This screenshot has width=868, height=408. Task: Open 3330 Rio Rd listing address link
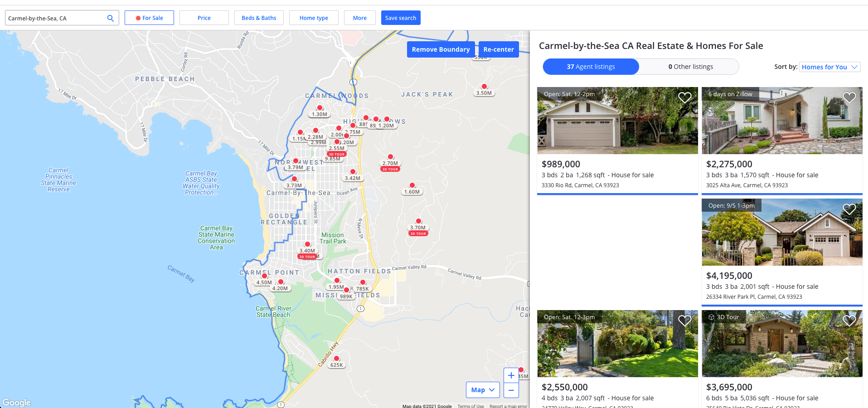click(580, 185)
